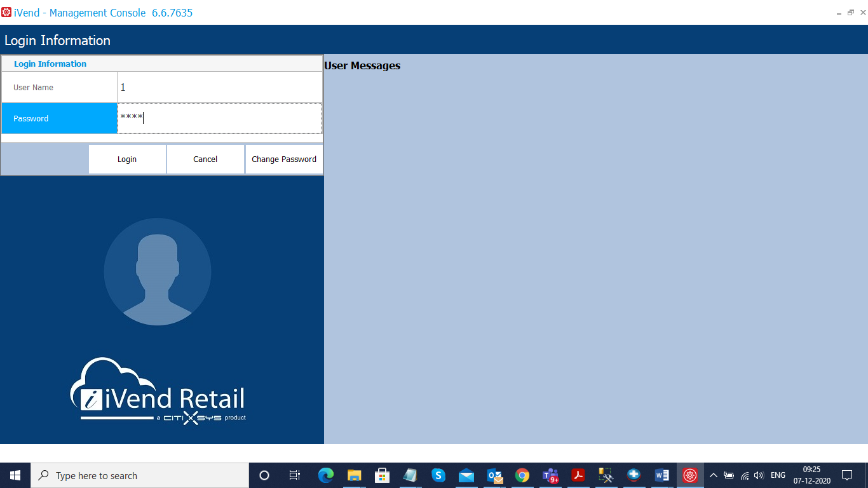Open the Wi-Fi network tray icon
The image size is (868, 488).
click(744, 475)
